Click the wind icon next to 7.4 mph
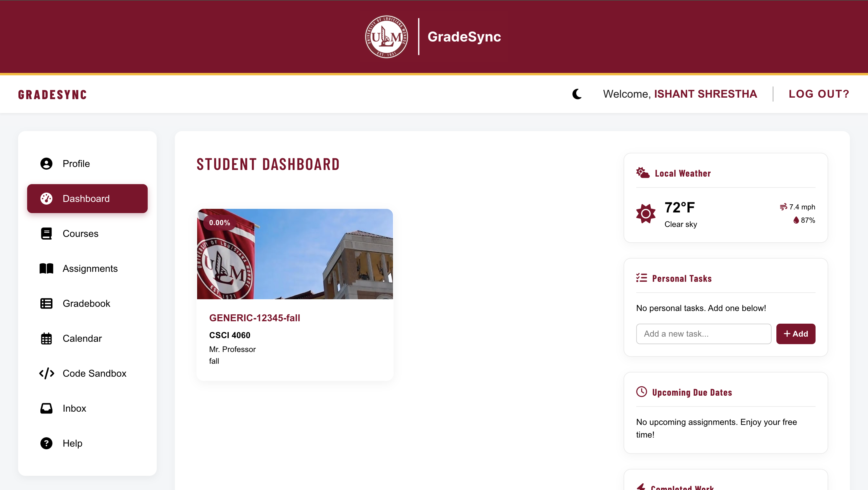This screenshot has height=490, width=868. coord(783,207)
